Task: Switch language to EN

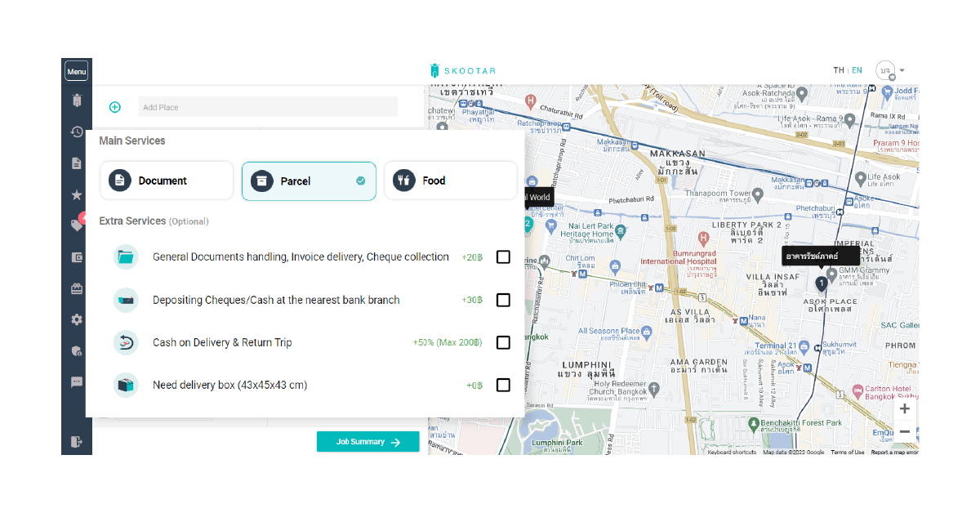Action: pyautogui.click(x=857, y=70)
